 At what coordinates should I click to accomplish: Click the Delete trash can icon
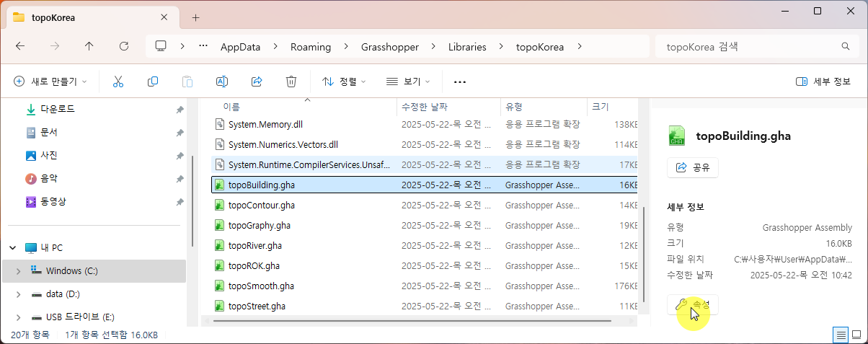point(291,81)
